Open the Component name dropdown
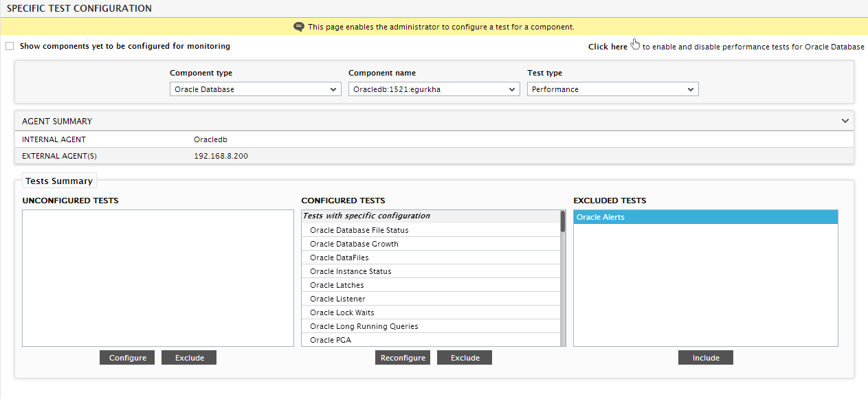Image resolution: width=868 pixels, height=399 pixels. coord(434,89)
